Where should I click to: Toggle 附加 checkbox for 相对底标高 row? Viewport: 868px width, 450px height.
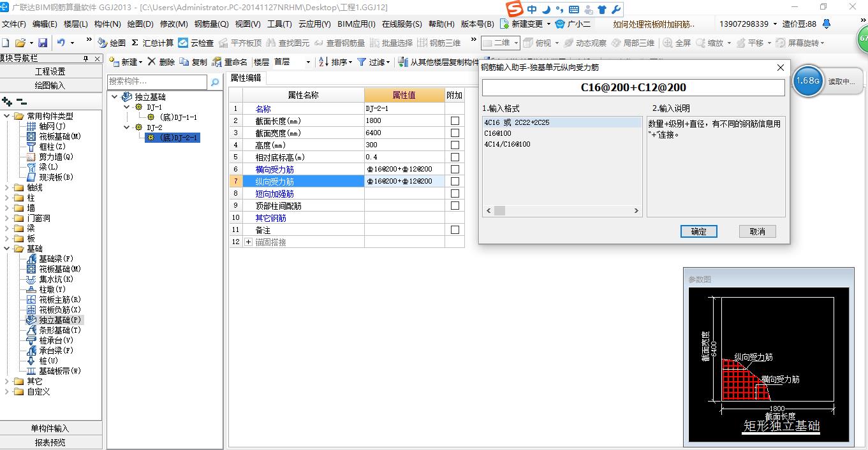tap(455, 157)
